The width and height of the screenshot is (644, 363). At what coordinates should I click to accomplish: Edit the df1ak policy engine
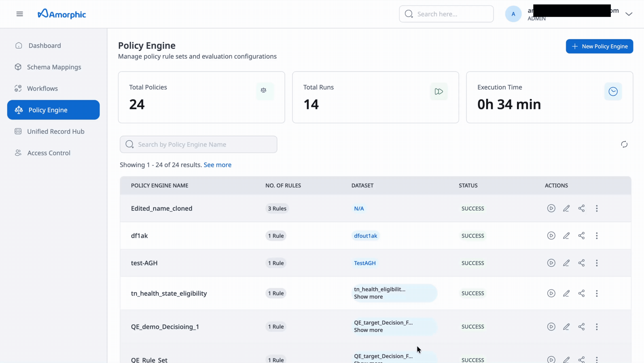[x=566, y=235]
